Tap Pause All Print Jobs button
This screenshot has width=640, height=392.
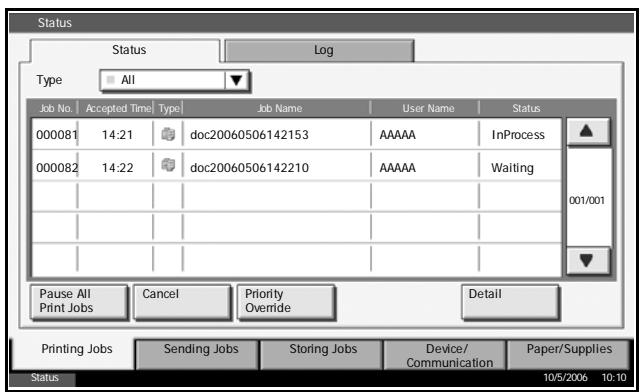coord(79,302)
